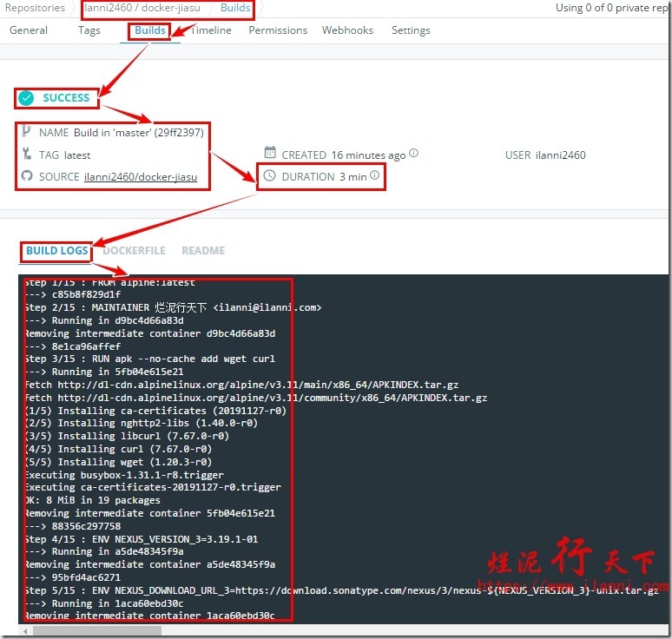Image resolution: width=672 pixels, height=639 pixels.
Task: Switch to the README tab
Action: pos(203,251)
